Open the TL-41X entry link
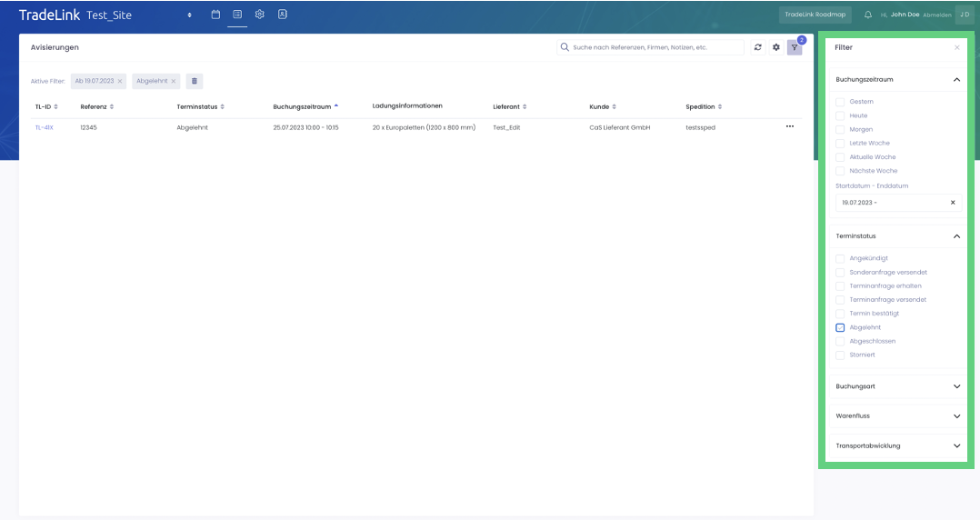The height and width of the screenshot is (520, 980). (x=44, y=127)
